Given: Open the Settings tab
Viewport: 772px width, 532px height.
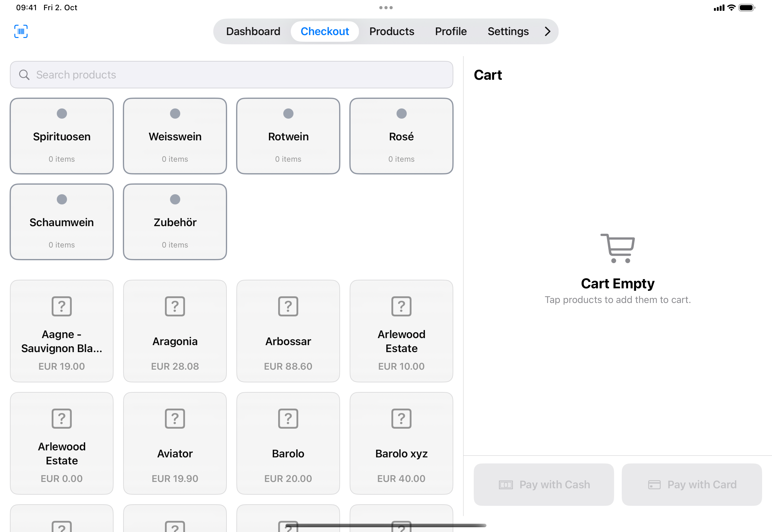Looking at the screenshot, I should [x=508, y=31].
